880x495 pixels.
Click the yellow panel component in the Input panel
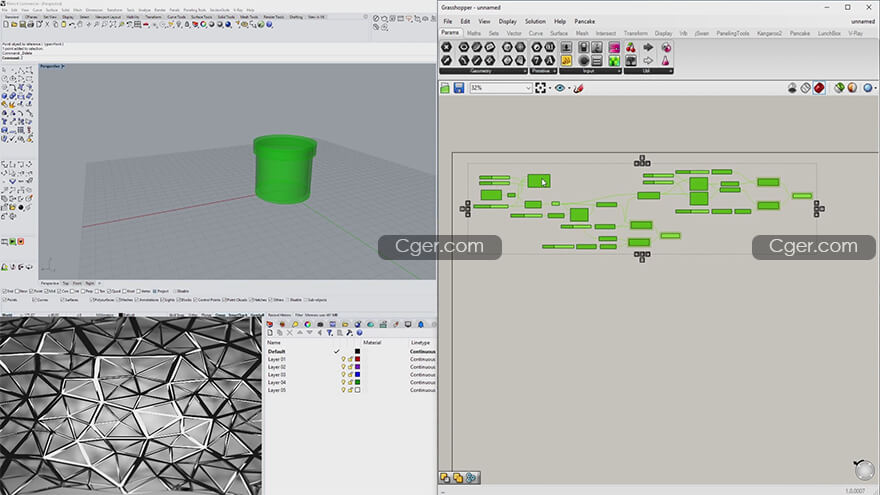566,61
